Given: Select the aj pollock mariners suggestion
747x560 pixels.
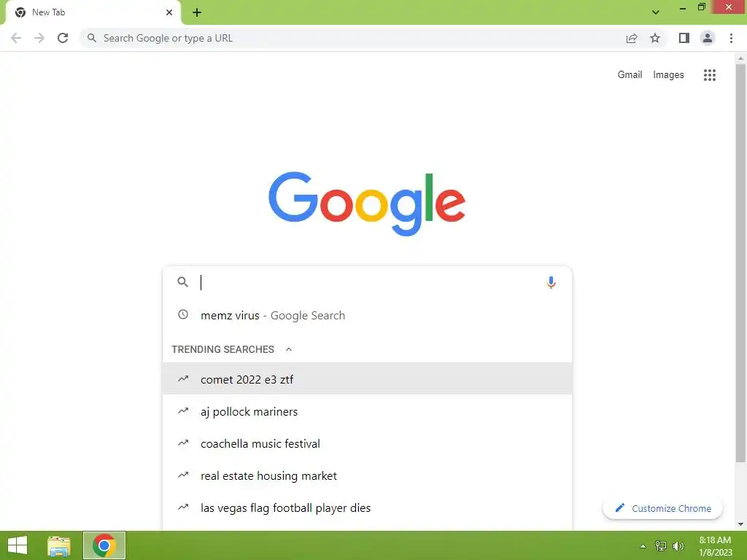Looking at the screenshot, I should [367, 411].
